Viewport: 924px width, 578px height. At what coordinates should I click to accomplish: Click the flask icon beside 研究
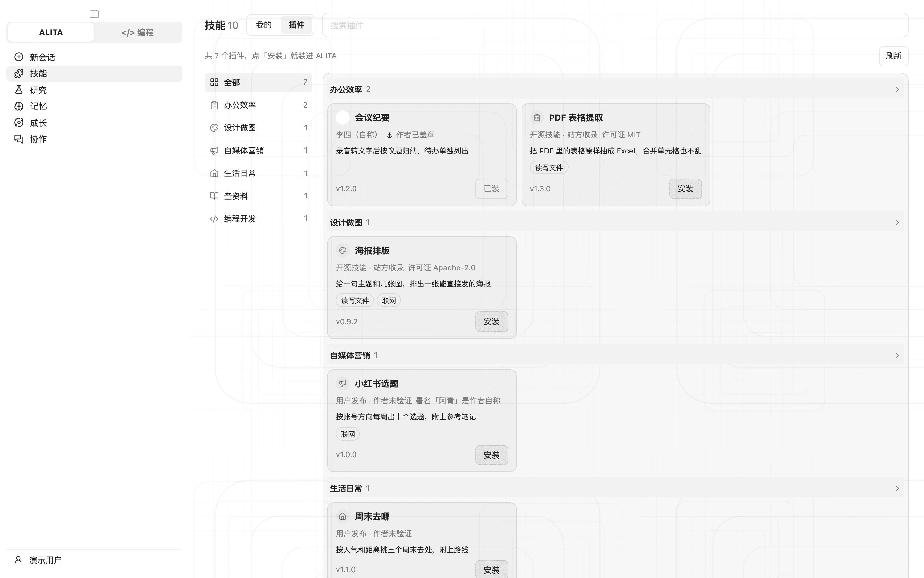click(19, 90)
